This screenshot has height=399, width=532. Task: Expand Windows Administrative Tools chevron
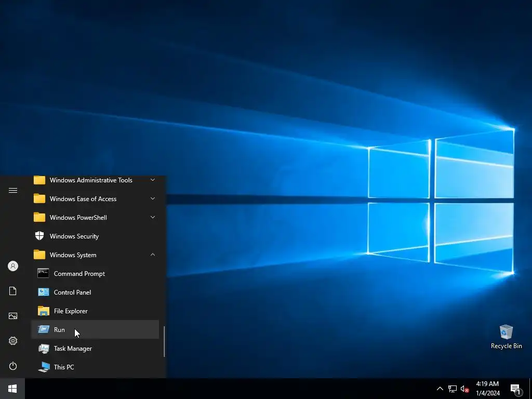point(153,180)
